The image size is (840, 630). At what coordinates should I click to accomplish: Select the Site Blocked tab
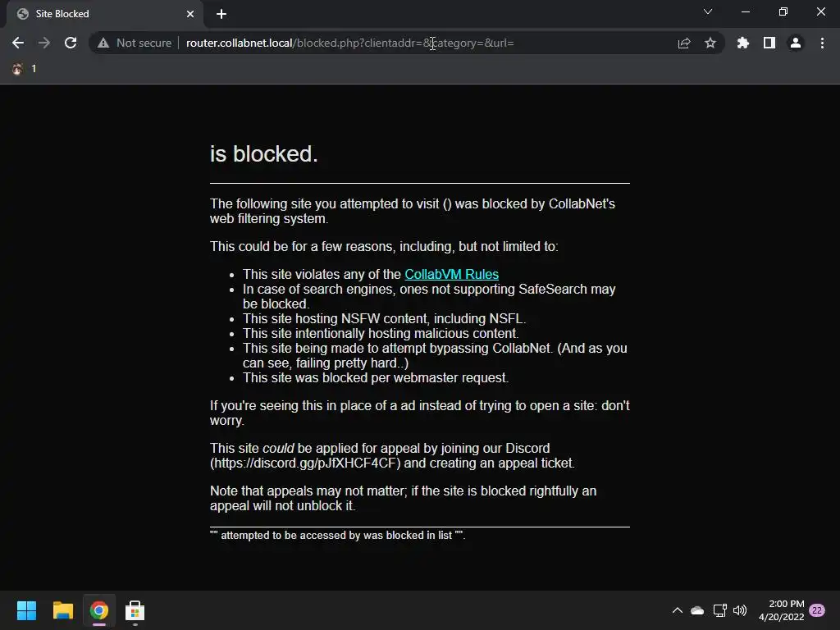pos(105,14)
